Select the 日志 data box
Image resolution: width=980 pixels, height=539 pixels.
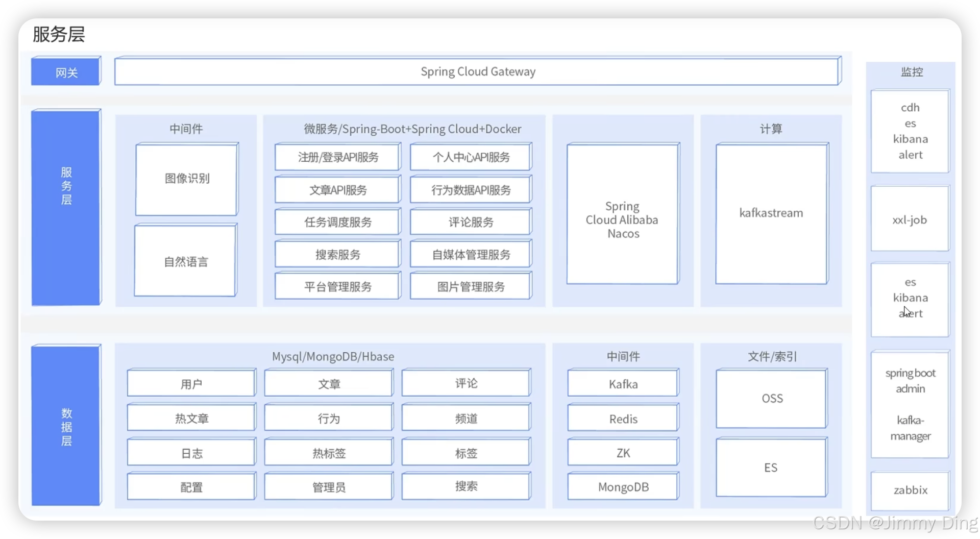pyautogui.click(x=191, y=452)
